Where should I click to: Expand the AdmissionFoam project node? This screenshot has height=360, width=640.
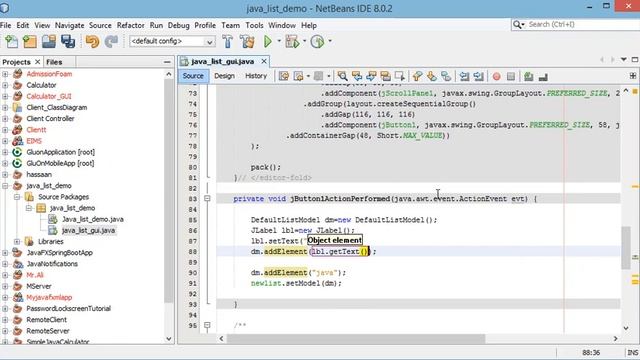[x=5, y=74]
